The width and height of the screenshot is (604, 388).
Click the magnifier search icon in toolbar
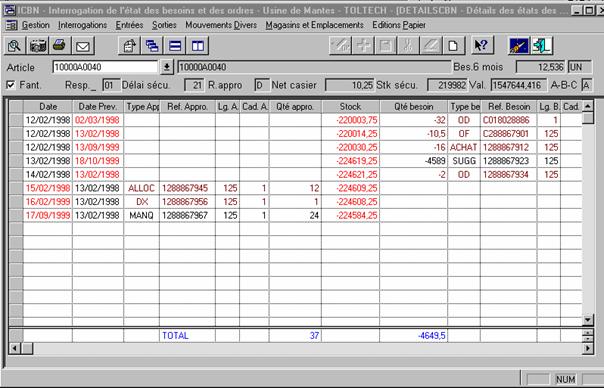pyautogui.click(x=15, y=46)
